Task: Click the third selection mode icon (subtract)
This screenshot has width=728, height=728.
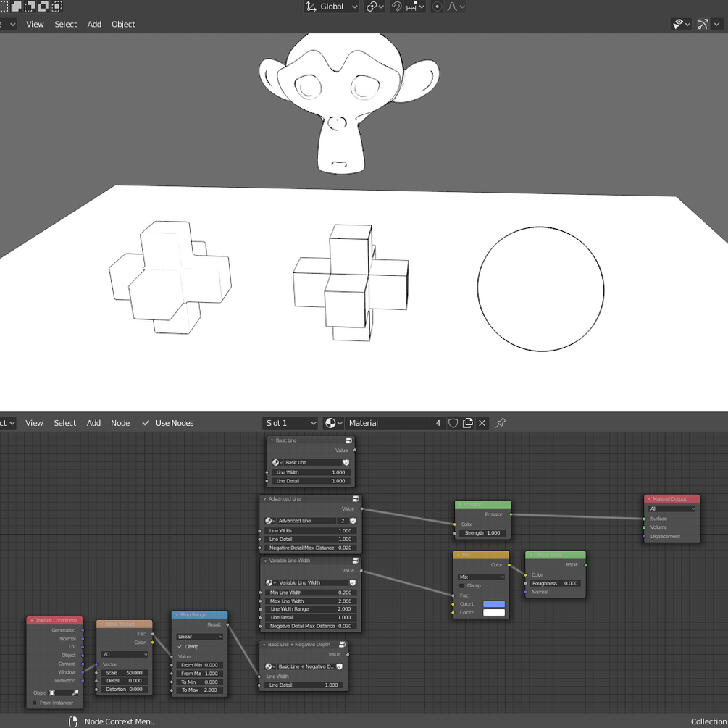Action: [x=30, y=6]
